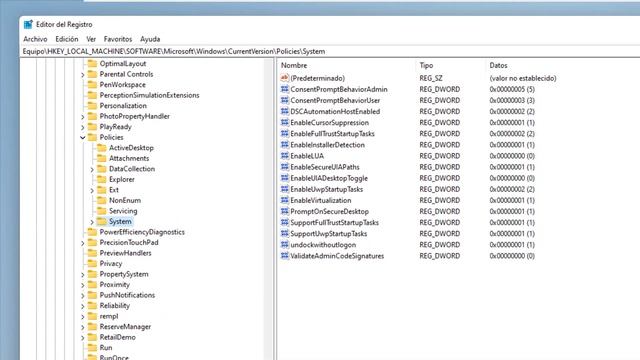Click the registry tree vertical scrollbar

268,209
